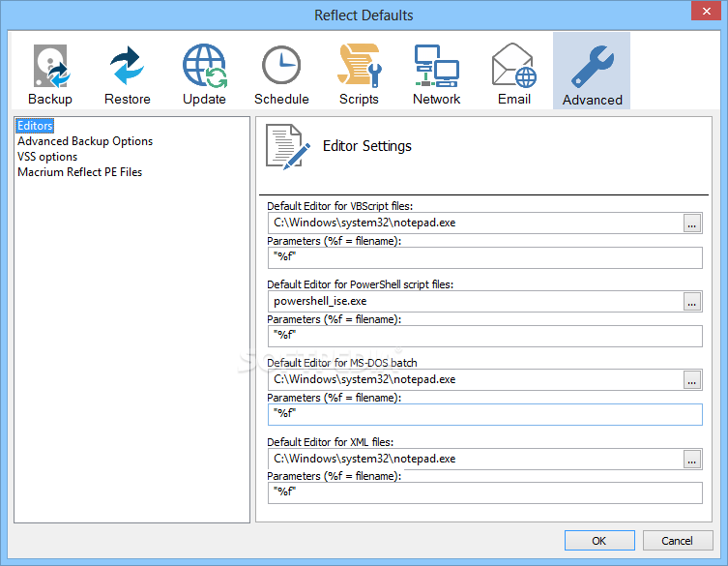Dismiss the dialog with Cancel
This screenshot has width=728, height=566.
[678, 541]
